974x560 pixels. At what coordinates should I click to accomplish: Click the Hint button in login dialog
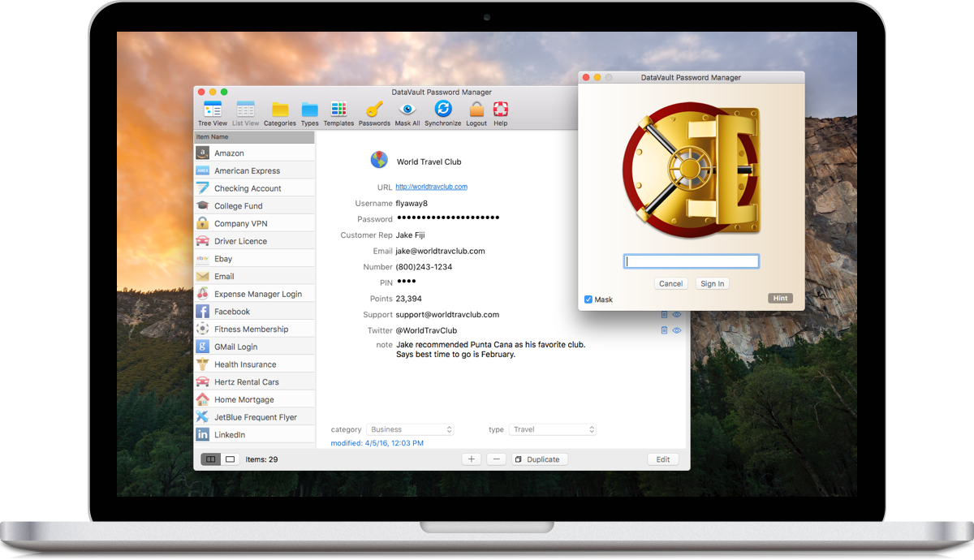[780, 299]
